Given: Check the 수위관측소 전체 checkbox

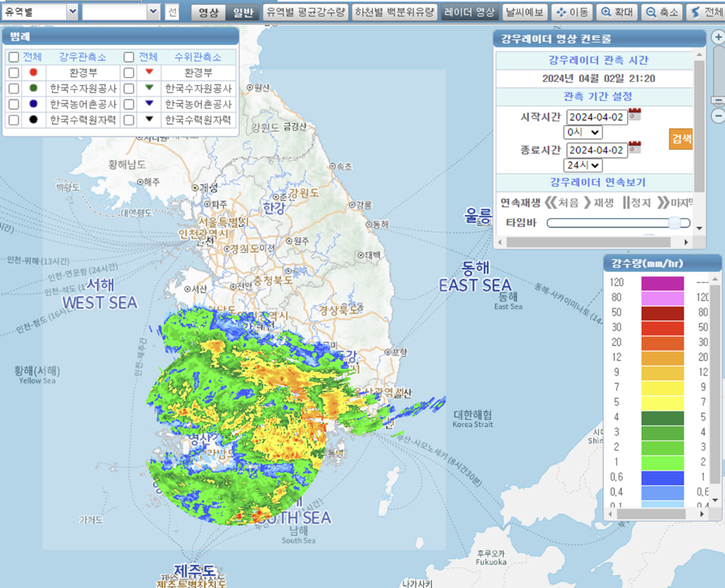Looking at the screenshot, I should tap(129, 57).
